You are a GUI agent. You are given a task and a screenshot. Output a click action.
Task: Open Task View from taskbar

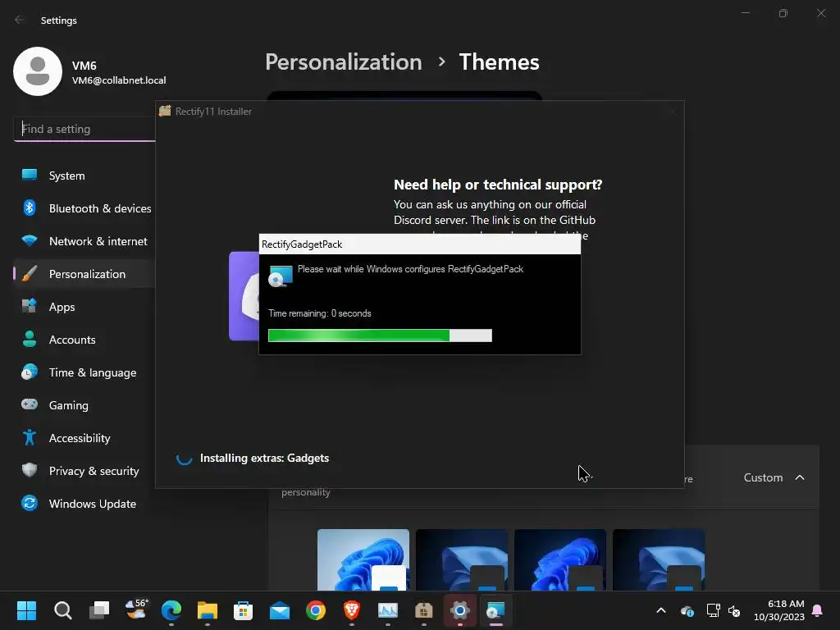(99, 610)
